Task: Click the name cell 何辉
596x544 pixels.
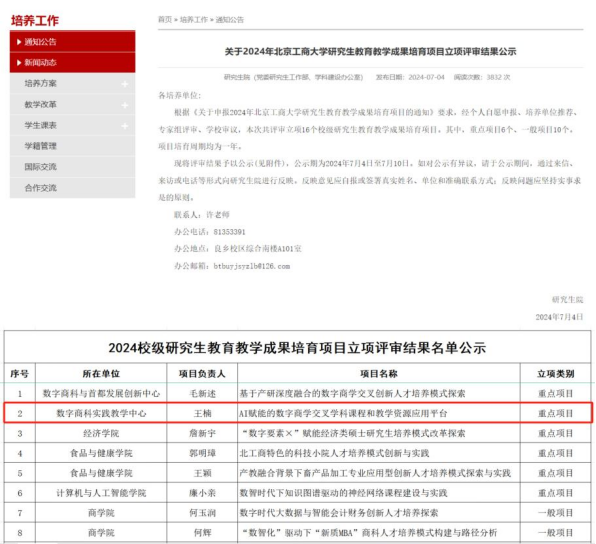Action: tap(202, 532)
